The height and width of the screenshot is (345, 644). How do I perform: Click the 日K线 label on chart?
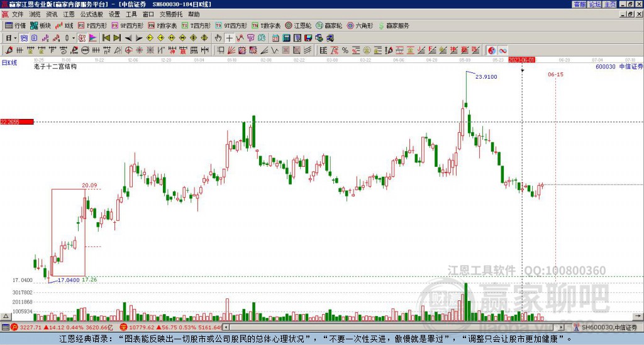point(9,63)
